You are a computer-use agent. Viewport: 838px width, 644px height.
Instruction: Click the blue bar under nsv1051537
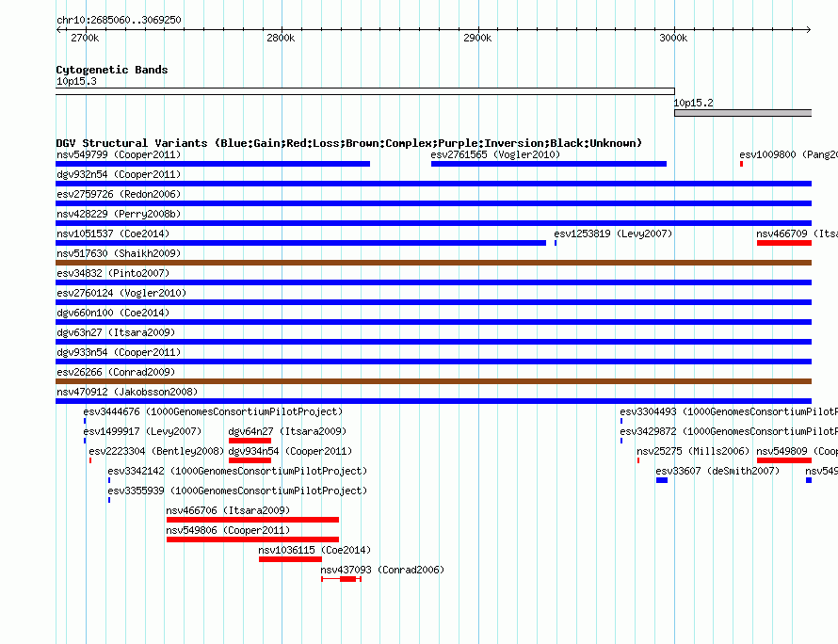point(301,243)
